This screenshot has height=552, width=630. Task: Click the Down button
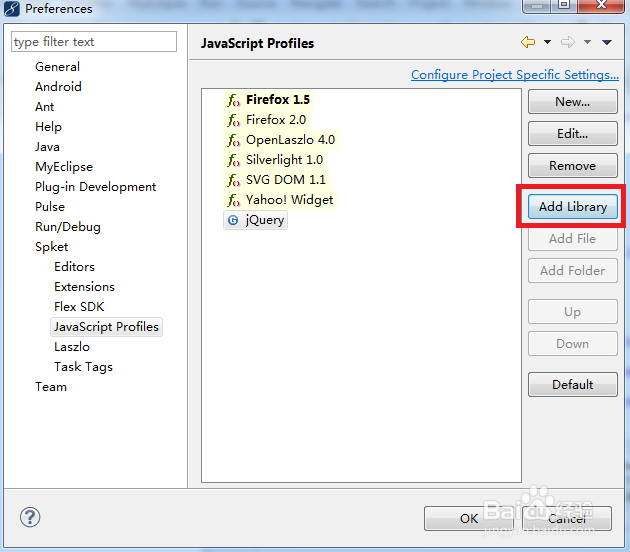pyautogui.click(x=573, y=343)
